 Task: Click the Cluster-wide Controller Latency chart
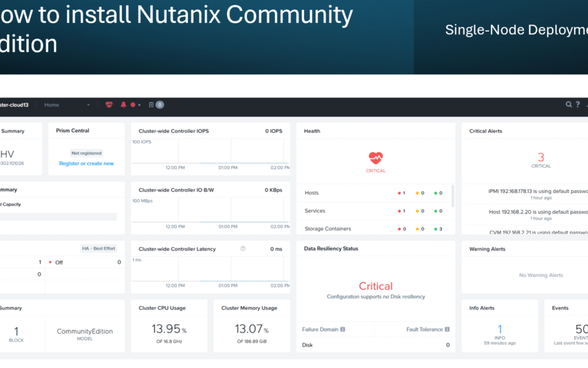pos(211,273)
